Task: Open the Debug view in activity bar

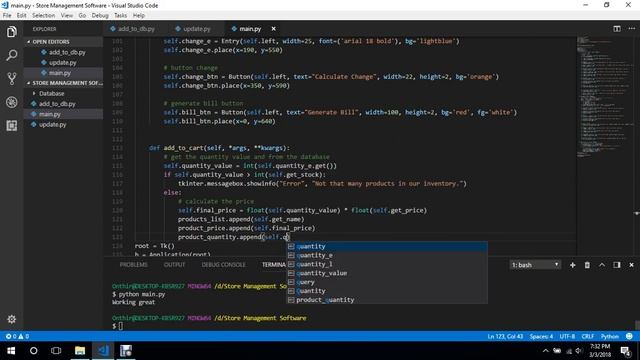Action: [x=11, y=102]
